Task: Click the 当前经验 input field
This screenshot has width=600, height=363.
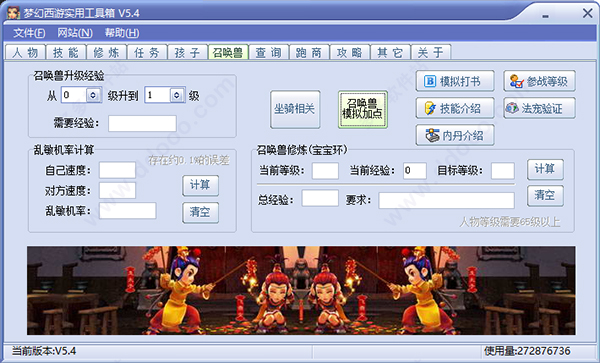Action: tap(415, 171)
